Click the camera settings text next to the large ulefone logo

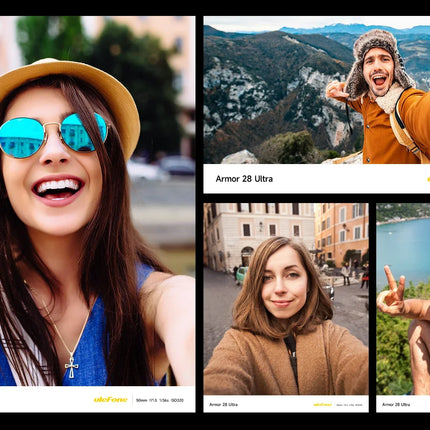point(160,400)
